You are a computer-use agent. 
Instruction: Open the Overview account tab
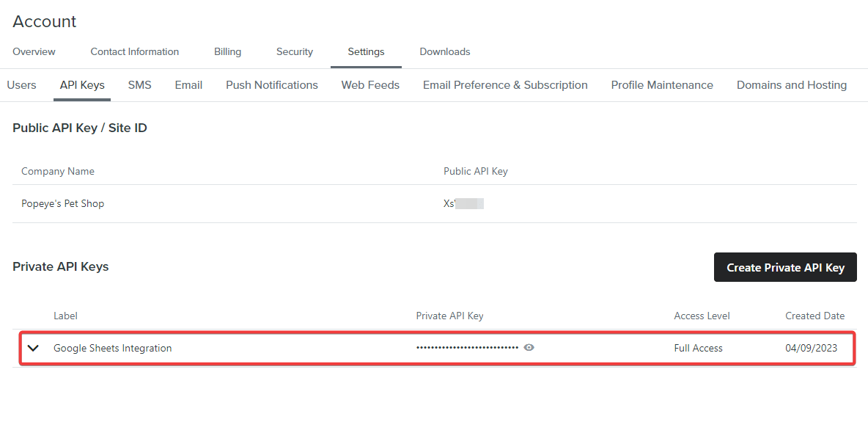(x=34, y=51)
